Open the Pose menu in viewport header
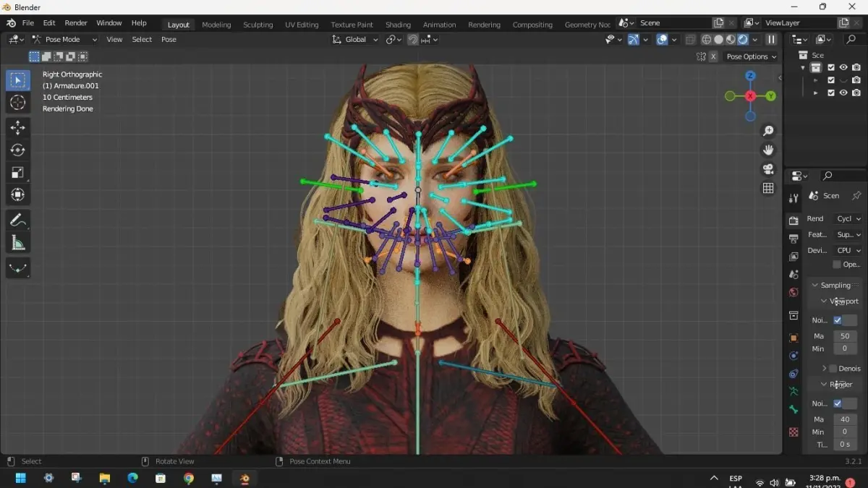 pyautogui.click(x=169, y=40)
